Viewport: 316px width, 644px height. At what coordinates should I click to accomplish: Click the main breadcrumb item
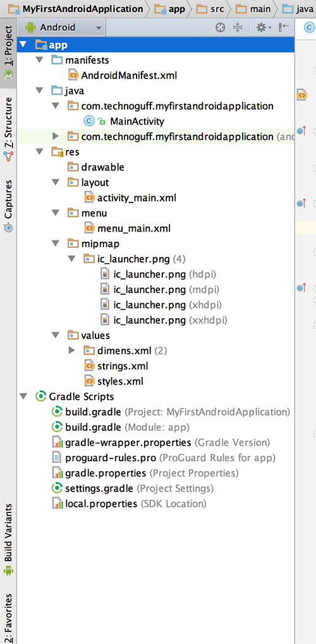255,8
